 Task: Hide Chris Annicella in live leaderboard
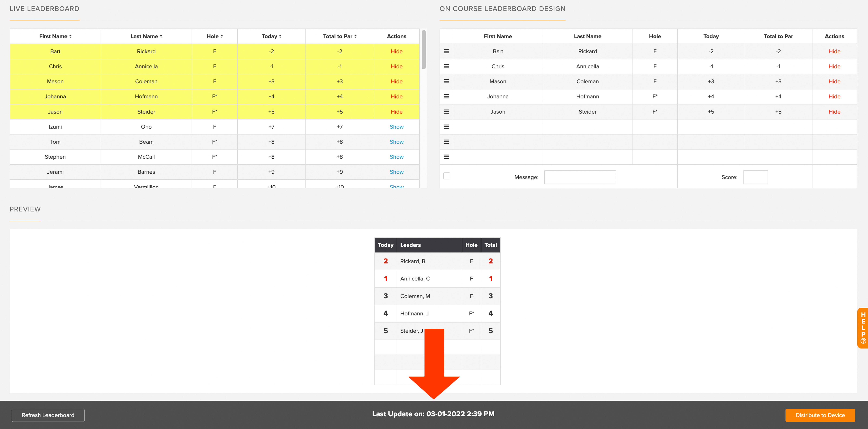pos(397,67)
